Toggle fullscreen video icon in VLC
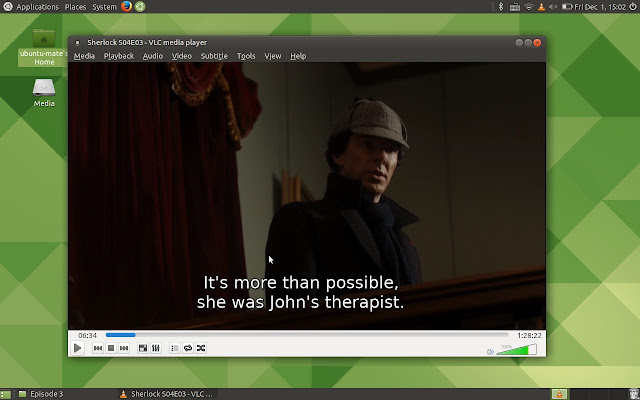Image resolution: width=640 pixels, height=400 pixels. [143, 348]
